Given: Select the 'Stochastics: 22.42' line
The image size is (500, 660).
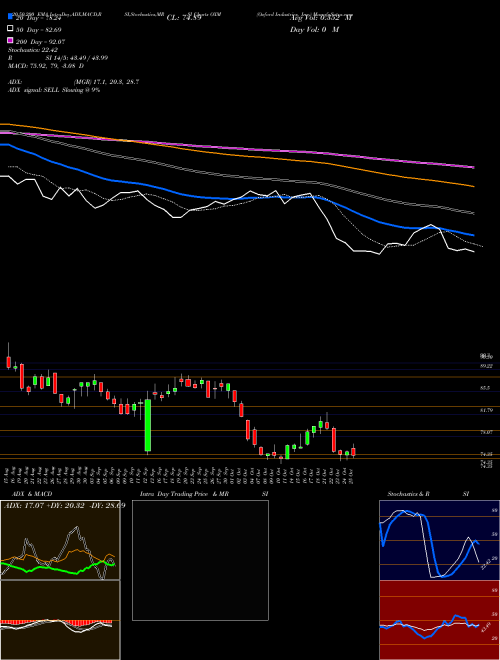Looking at the screenshot, I should (x=32, y=50).
